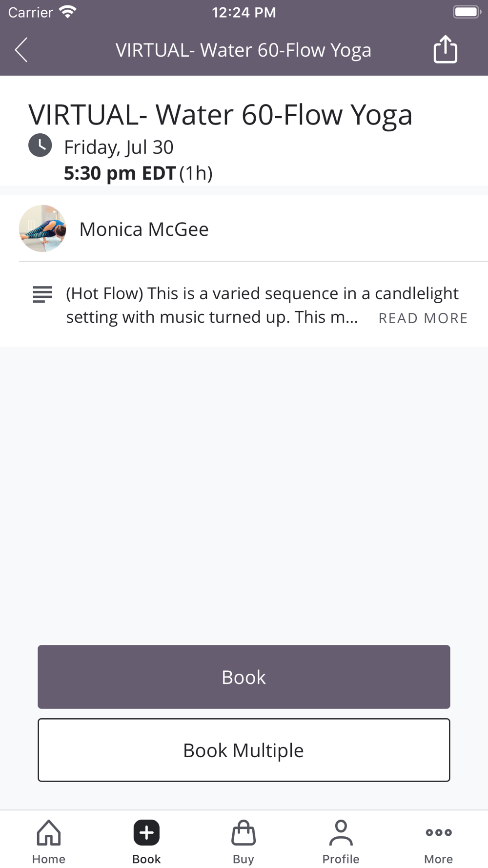
Task: Select instructor name Monica McGee
Action: click(x=144, y=229)
